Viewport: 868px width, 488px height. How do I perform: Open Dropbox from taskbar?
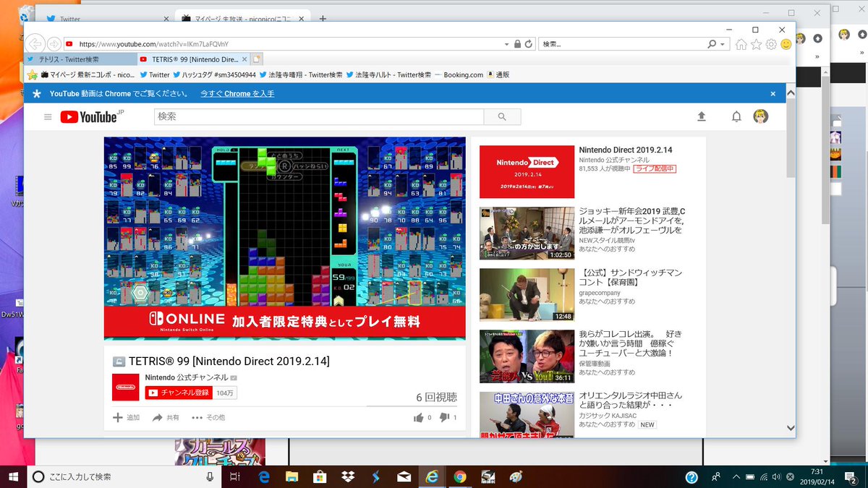click(348, 476)
